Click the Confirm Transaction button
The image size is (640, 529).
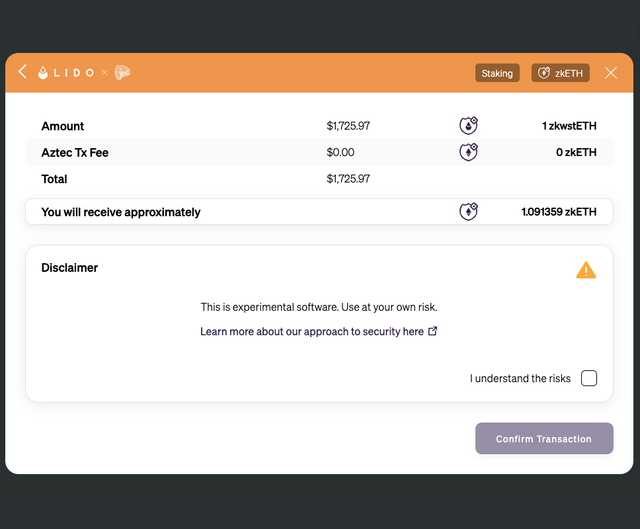pos(544,438)
